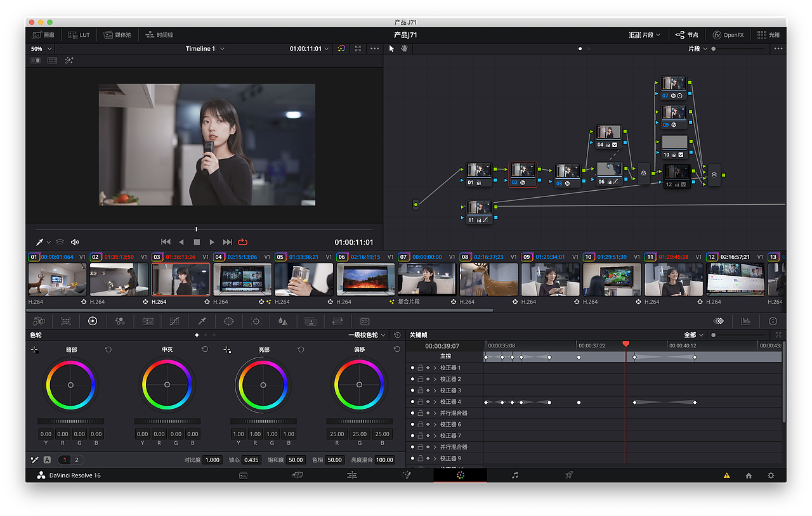Image resolution: width=812 pixels, height=516 pixels.
Task: Open the 光箱 lightbox
Action: point(769,35)
